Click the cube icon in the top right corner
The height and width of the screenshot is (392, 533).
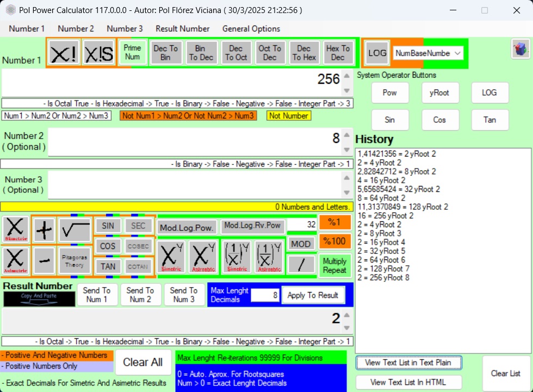pos(520,49)
